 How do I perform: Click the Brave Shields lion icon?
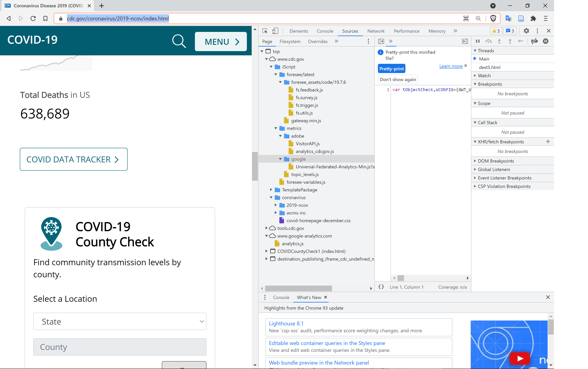click(493, 18)
